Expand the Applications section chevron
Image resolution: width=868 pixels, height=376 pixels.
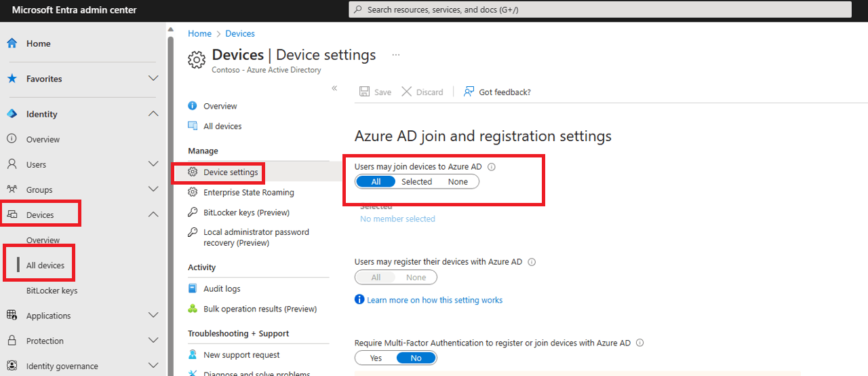point(153,316)
